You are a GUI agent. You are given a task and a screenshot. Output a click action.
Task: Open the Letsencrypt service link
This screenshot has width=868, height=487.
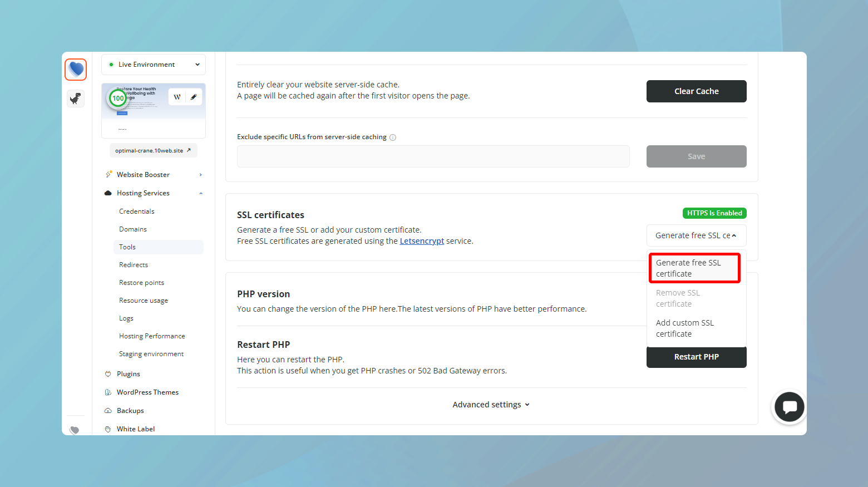[x=422, y=240]
